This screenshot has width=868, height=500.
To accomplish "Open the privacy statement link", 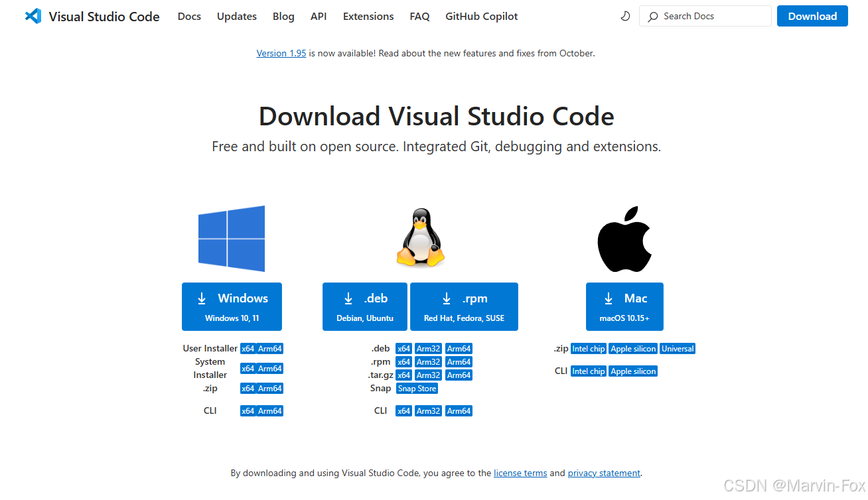I will (604, 473).
